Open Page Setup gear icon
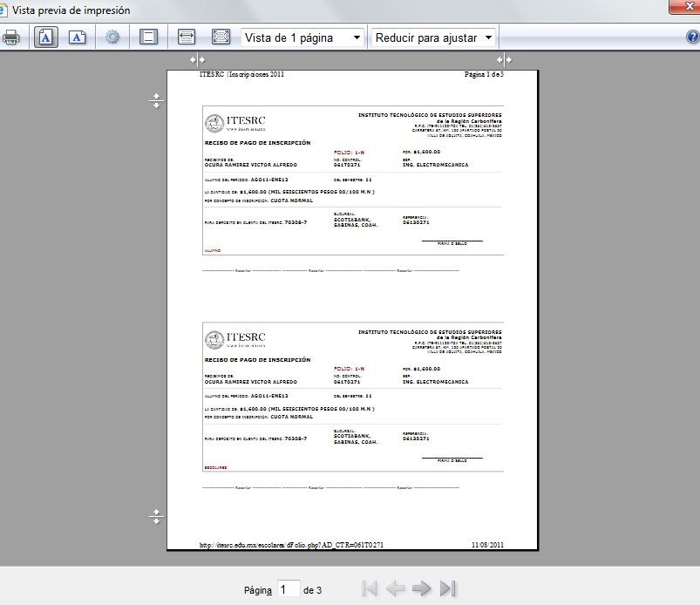700x605 pixels. pyautogui.click(x=112, y=37)
